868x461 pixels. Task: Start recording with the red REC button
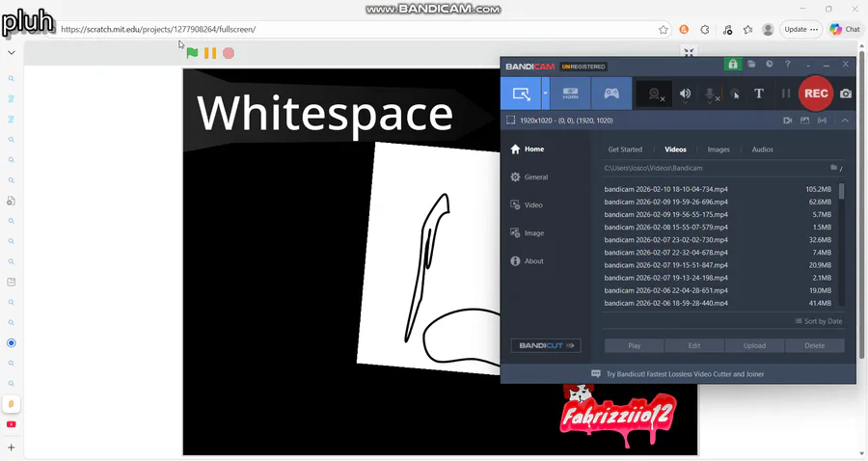coord(816,94)
